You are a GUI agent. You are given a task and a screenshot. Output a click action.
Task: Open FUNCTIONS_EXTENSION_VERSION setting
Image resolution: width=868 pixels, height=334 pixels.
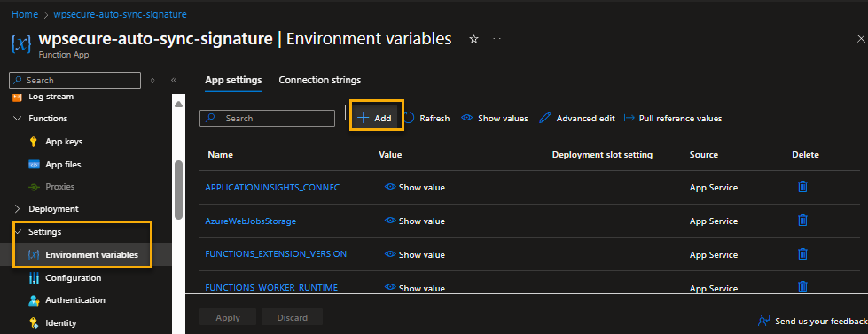[x=276, y=253]
